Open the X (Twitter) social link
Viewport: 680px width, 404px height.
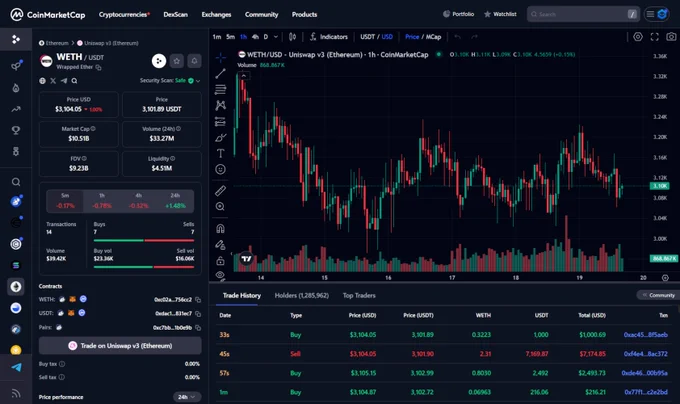pyautogui.click(x=53, y=81)
